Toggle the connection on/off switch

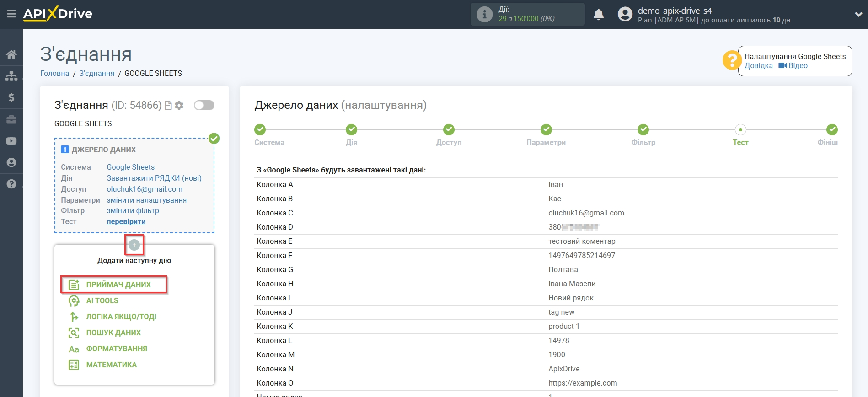point(204,105)
